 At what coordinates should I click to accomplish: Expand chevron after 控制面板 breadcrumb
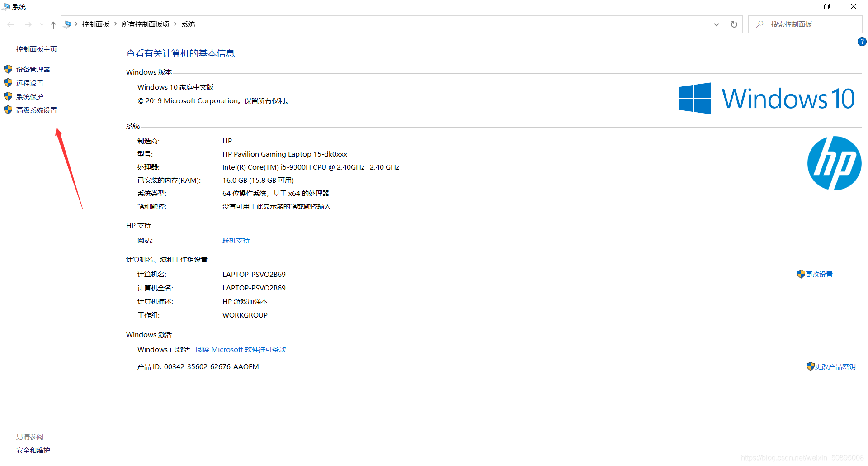116,24
